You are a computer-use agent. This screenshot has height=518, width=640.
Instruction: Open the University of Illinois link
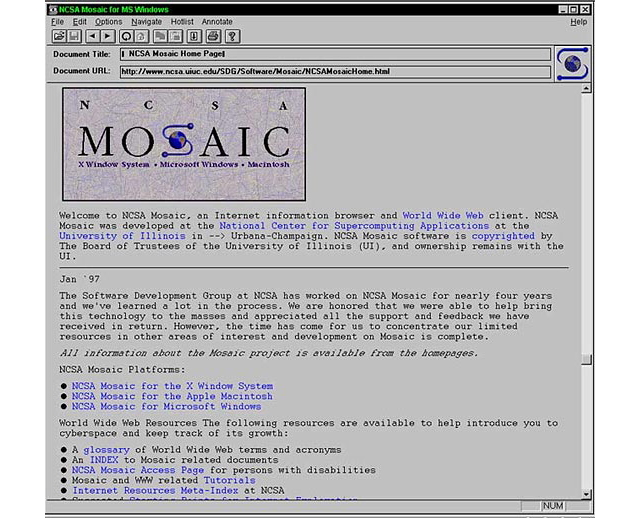[x=122, y=236]
